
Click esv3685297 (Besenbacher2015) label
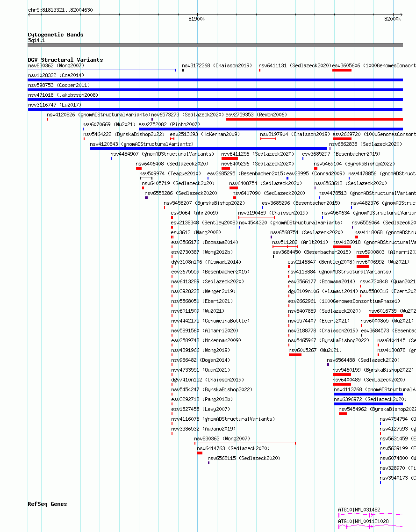click(341, 154)
